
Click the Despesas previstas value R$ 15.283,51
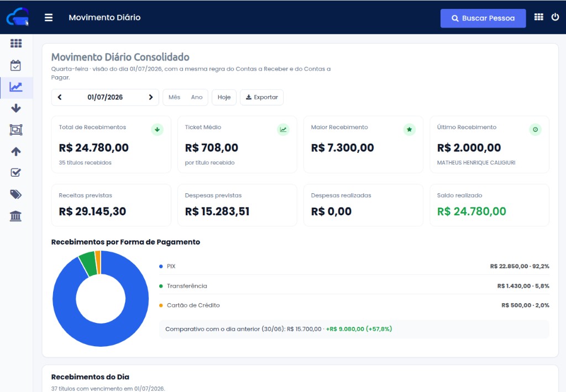click(x=217, y=211)
